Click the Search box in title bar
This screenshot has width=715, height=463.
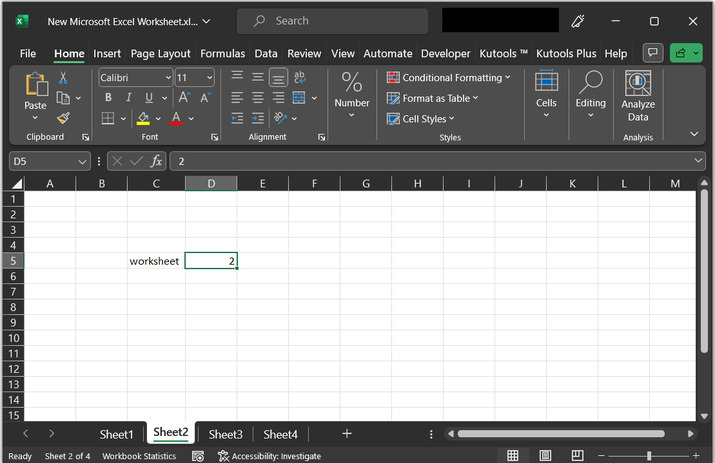(332, 21)
